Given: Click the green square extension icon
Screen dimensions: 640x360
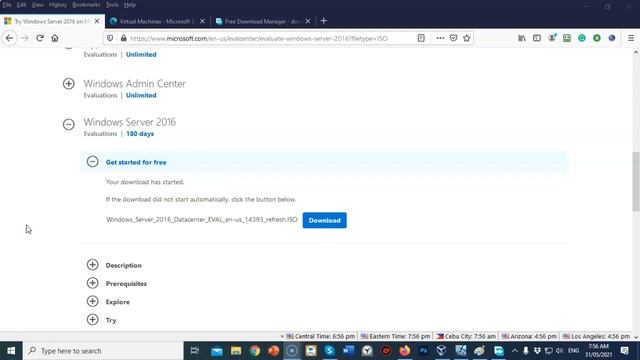Looking at the screenshot, I should pos(567,38).
